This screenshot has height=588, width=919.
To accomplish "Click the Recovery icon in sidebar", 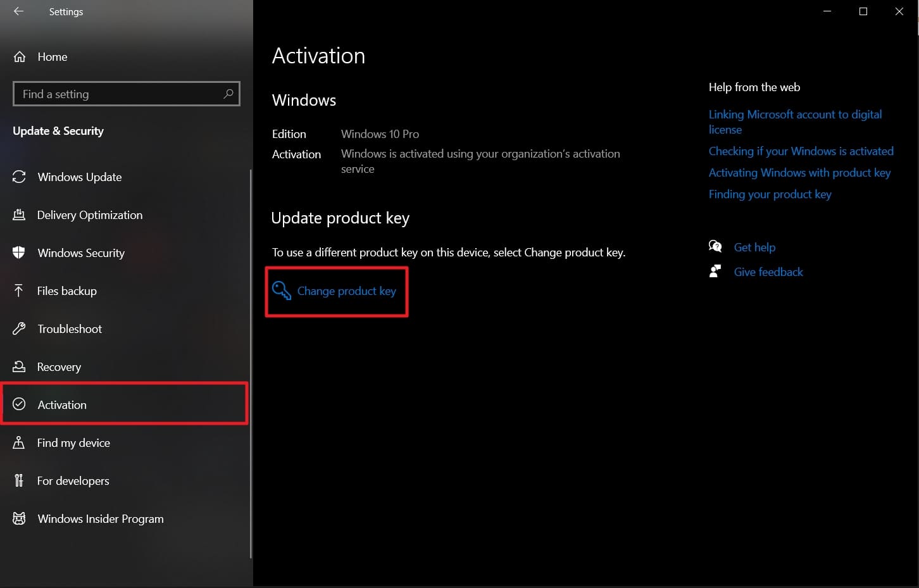I will 19,366.
